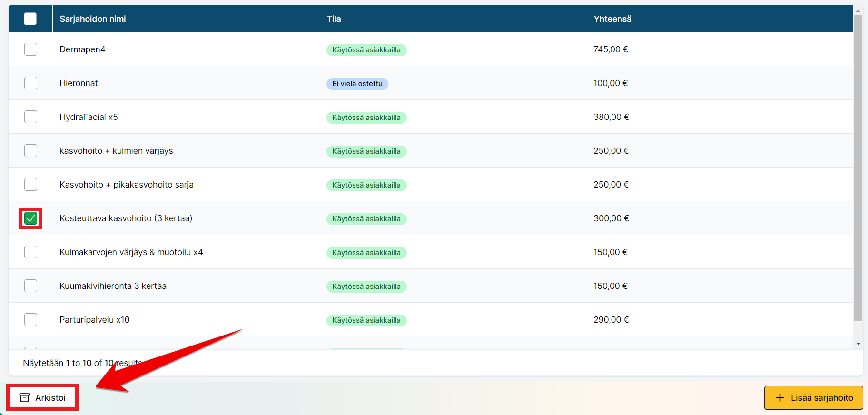
Task: Select checkbox for Parturipalvelu x10
Action: (x=30, y=320)
